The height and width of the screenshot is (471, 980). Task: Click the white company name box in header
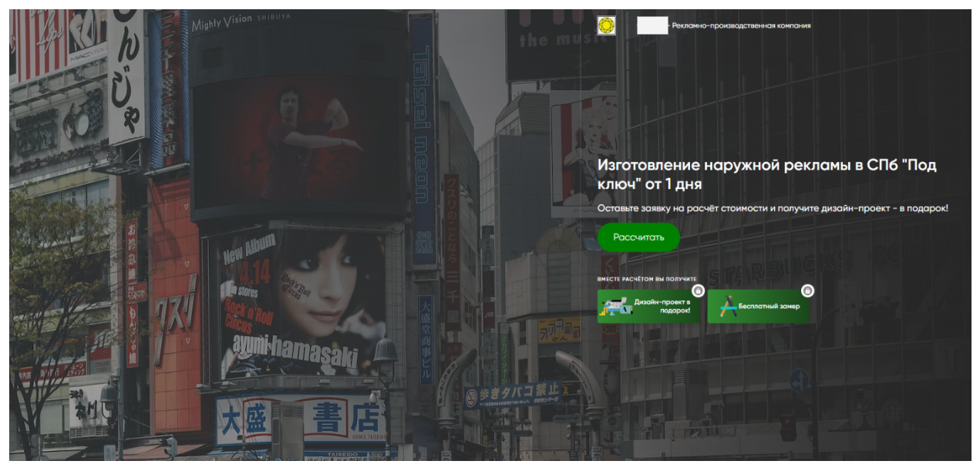652,25
